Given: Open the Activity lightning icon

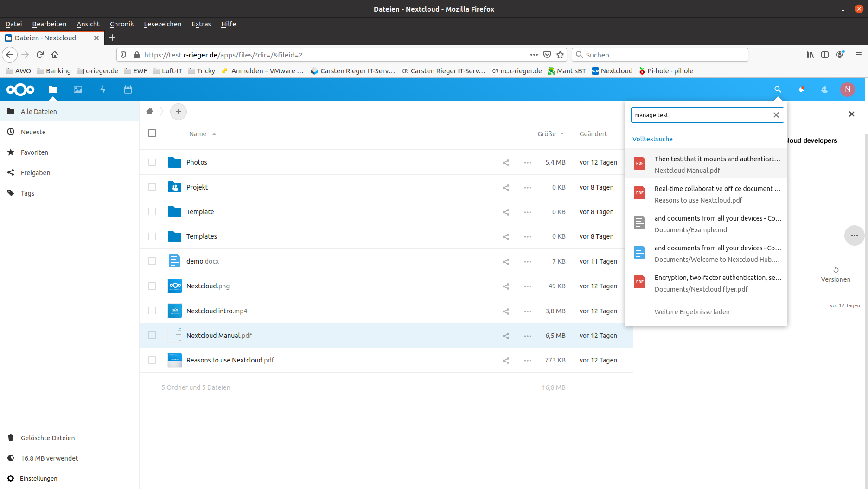Looking at the screenshot, I should click(x=103, y=89).
